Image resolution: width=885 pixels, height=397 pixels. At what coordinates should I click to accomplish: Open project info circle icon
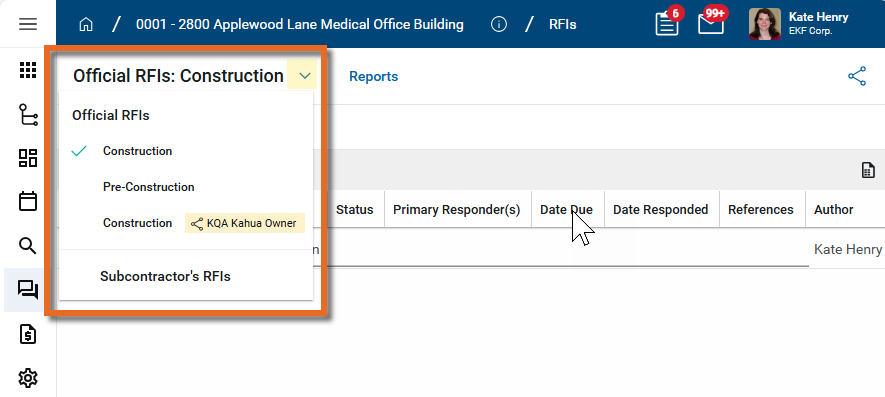(499, 25)
